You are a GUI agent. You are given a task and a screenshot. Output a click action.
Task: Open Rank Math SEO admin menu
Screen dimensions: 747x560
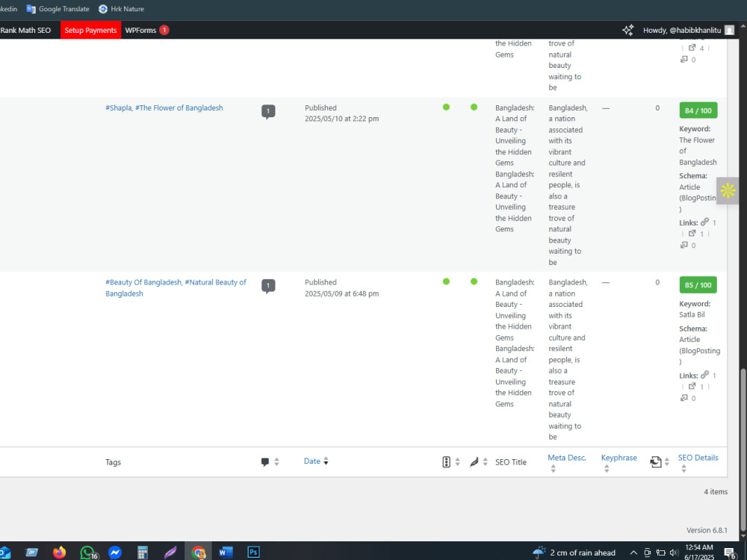pyautogui.click(x=25, y=30)
